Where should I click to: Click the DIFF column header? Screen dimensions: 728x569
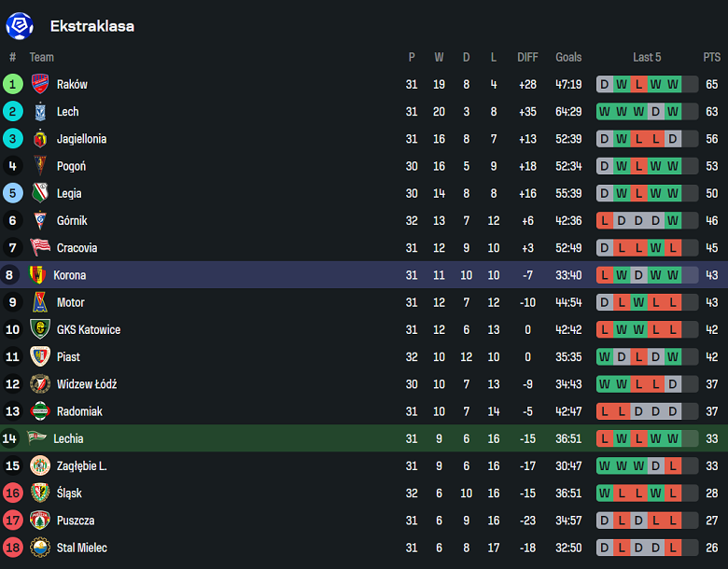527,57
